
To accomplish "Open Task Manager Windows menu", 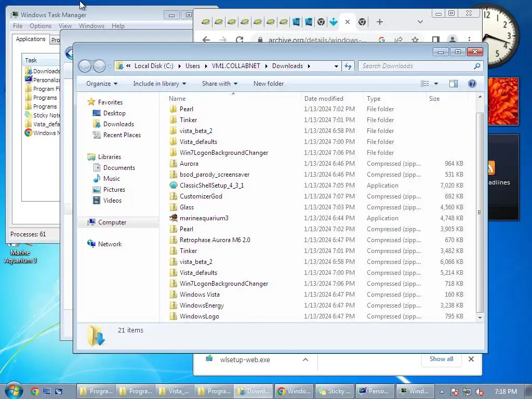I will [x=91, y=26].
